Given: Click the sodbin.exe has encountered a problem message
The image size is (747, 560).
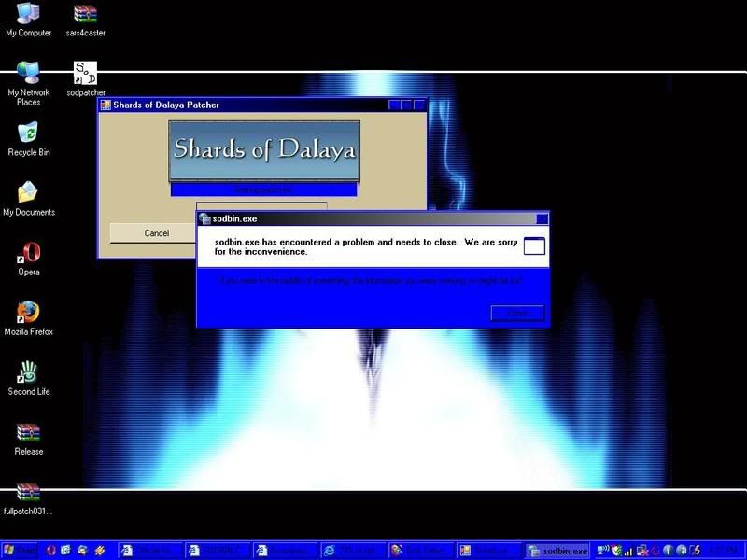Looking at the screenshot, I should click(x=366, y=246).
